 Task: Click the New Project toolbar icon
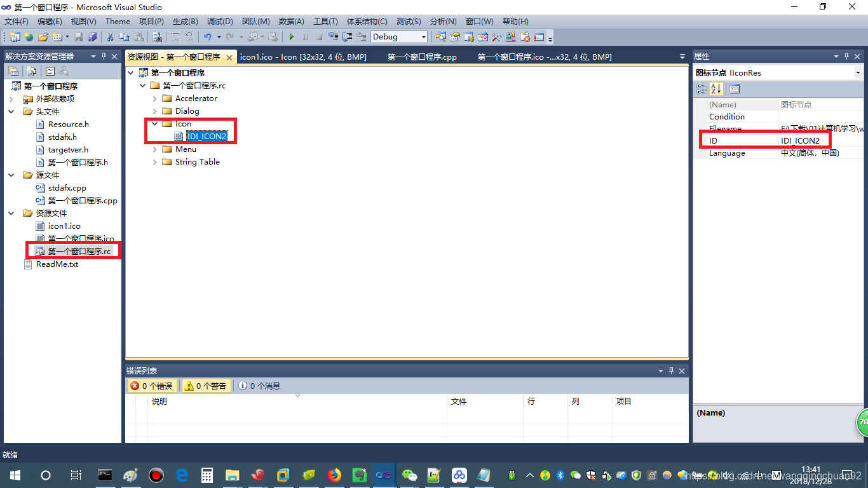14,37
